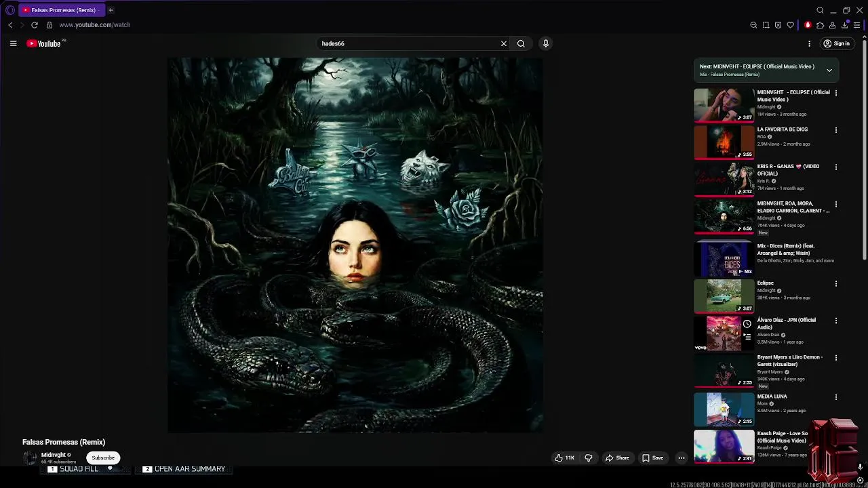The width and height of the screenshot is (868, 488).
Task: Click the Falsas Promesas (Remix) video title
Action: [64, 442]
